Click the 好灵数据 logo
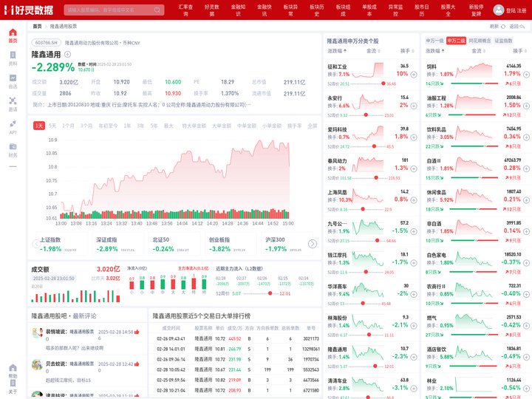The width and height of the screenshot is (532, 399). coord(29,10)
